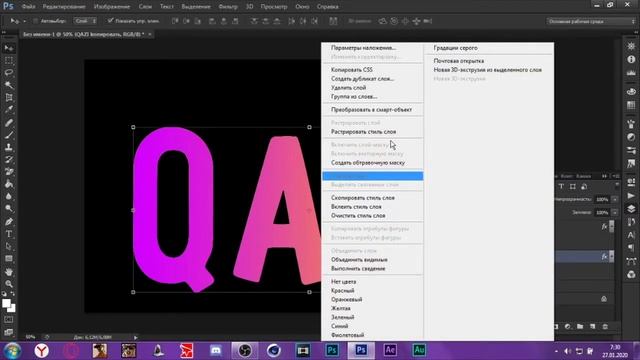Select the Path Selection tool
This screenshot has width=640, height=360.
tap(9, 246)
